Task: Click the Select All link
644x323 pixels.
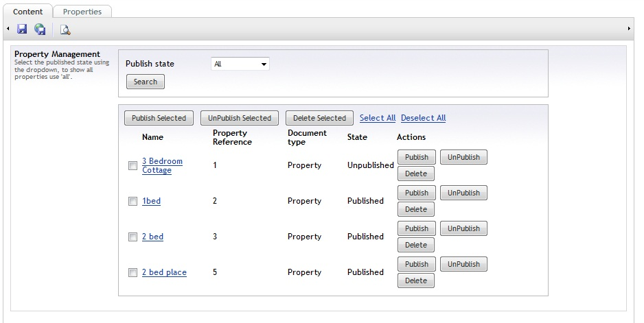Action: tap(378, 118)
